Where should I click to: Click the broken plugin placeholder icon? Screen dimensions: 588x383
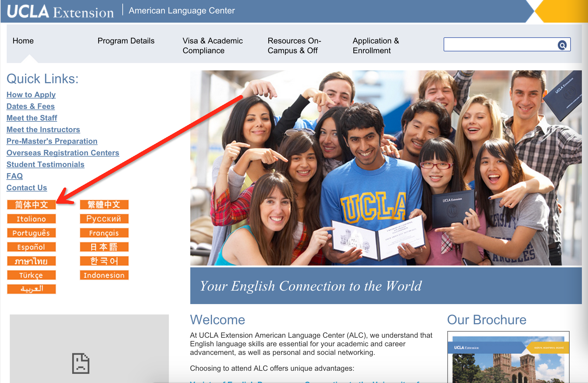[x=80, y=363]
